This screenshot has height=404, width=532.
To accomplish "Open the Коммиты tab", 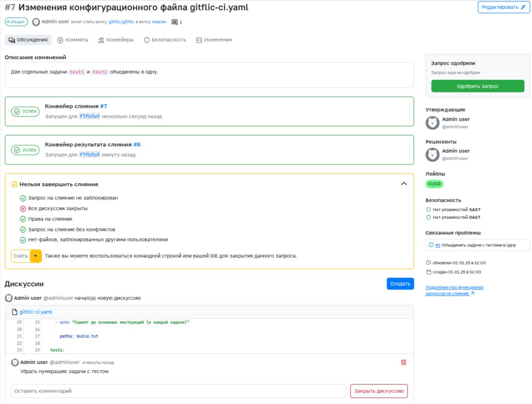I will (x=73, y=40).
